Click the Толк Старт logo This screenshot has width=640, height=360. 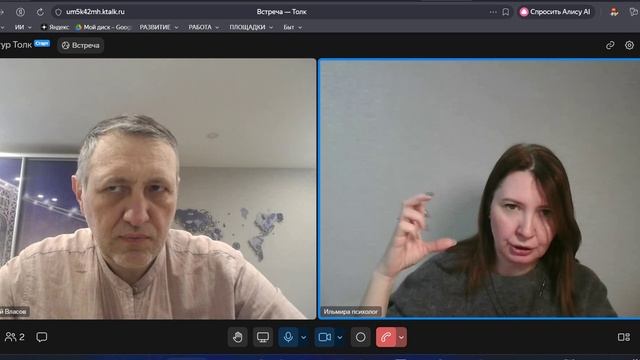click(x=24, y=44)
